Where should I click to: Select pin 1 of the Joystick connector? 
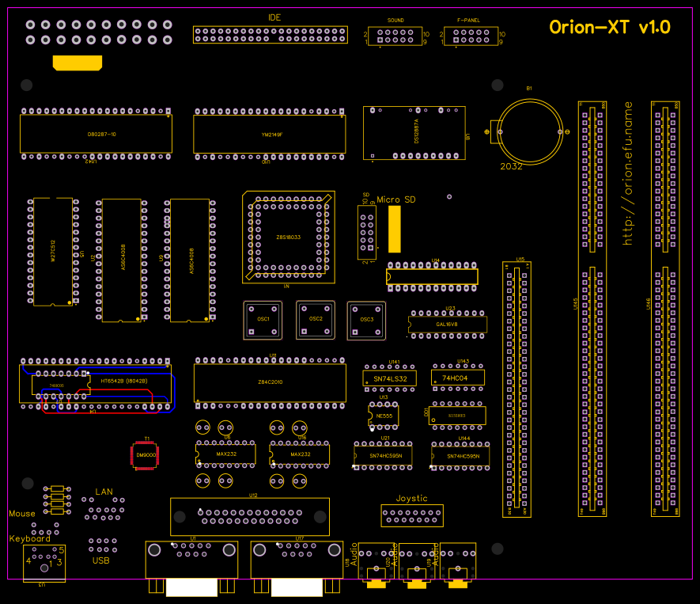[x=385, y=513]
